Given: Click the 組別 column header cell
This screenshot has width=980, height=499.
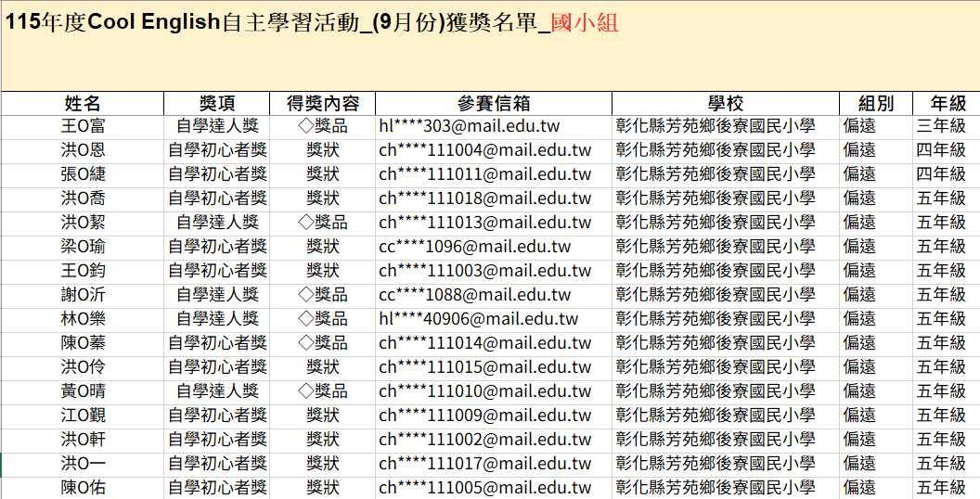Looking at the screenshot, I should click(876, 104).
